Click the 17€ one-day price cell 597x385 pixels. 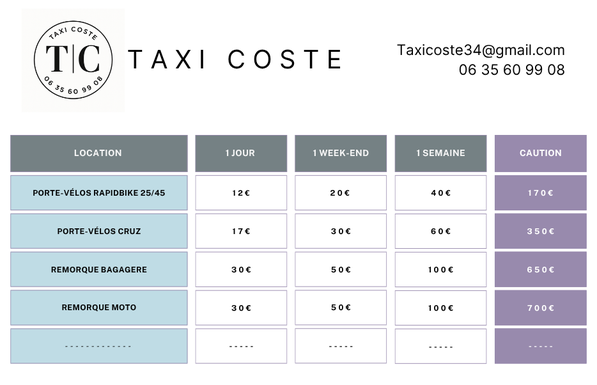241,231
